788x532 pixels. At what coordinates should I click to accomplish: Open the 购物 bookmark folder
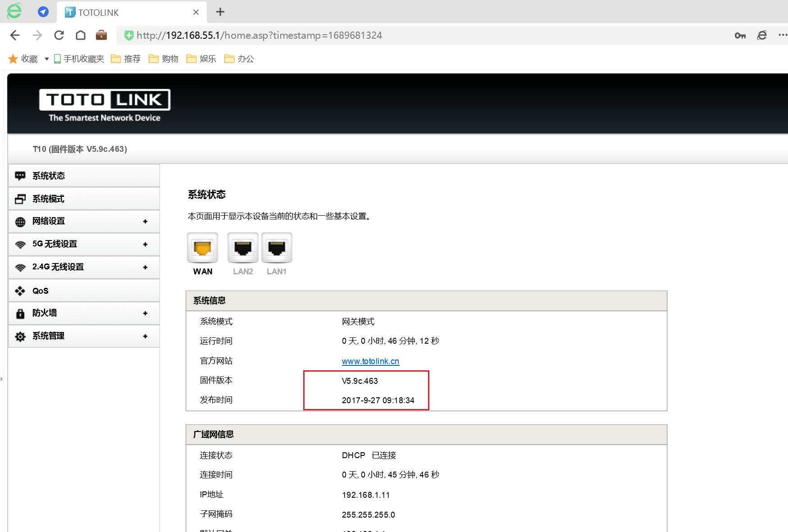coord(164,59)
